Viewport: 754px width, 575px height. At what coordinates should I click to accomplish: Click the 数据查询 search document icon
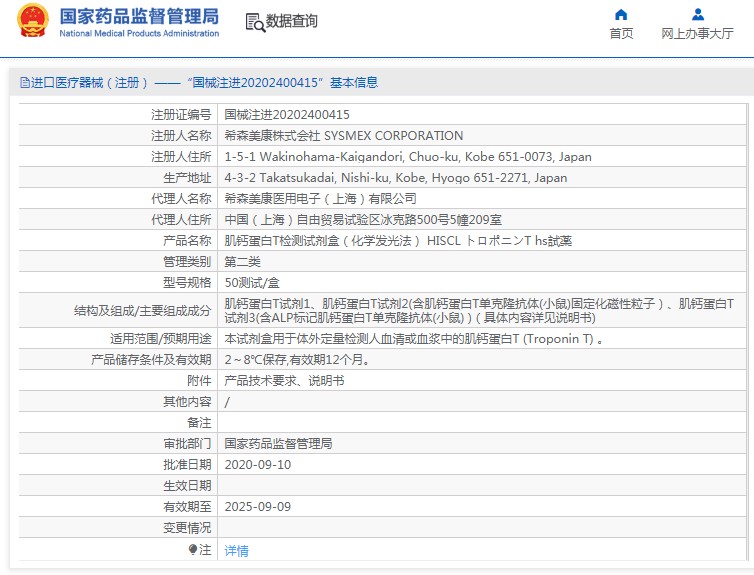pyautogui.click(x=255, y=23)
